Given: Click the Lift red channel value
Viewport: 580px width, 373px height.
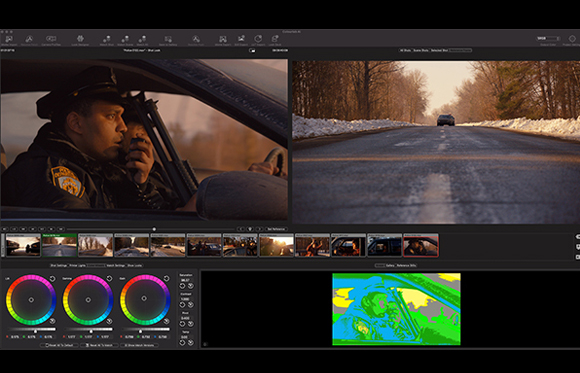Looking at the screenshot, I should click(14, 337).
